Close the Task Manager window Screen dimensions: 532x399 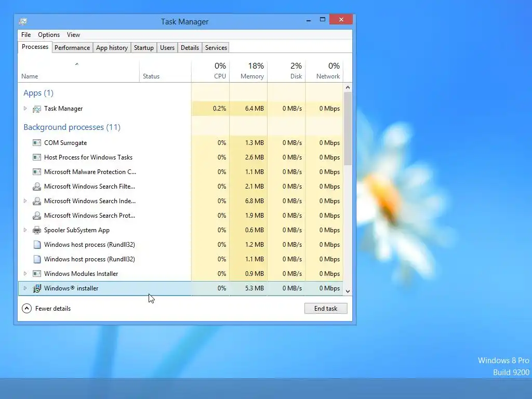point(341,20)
